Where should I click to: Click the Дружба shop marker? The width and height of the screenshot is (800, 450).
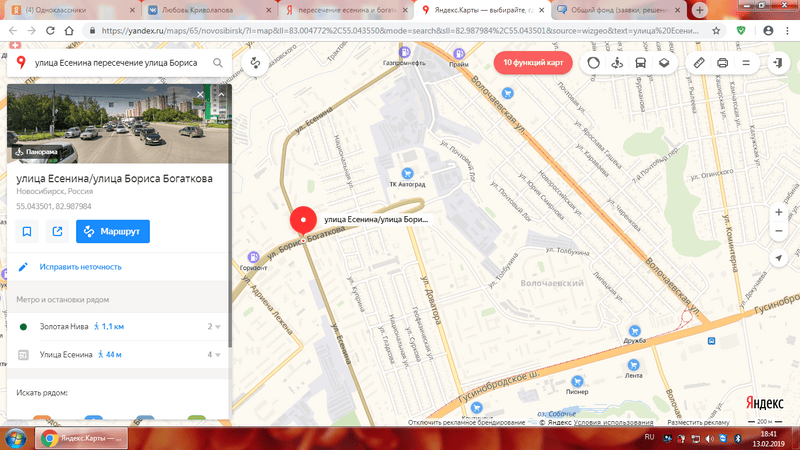[x=635, y=331]
